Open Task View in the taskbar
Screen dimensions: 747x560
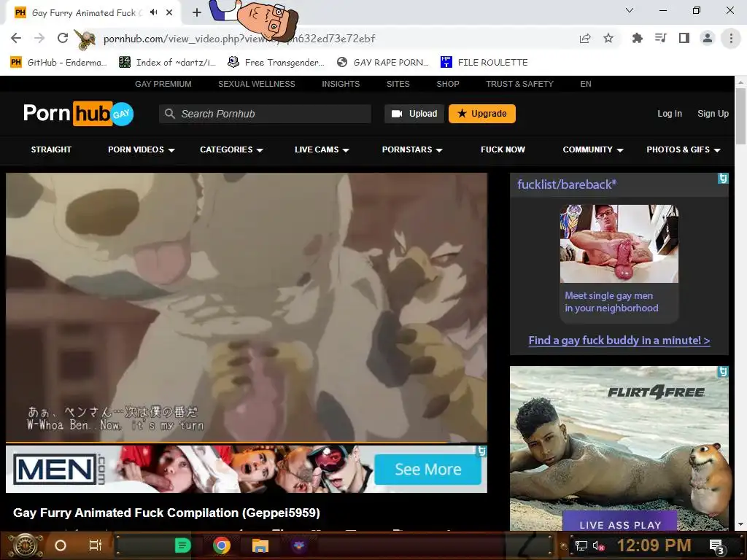tap(96, 545)
